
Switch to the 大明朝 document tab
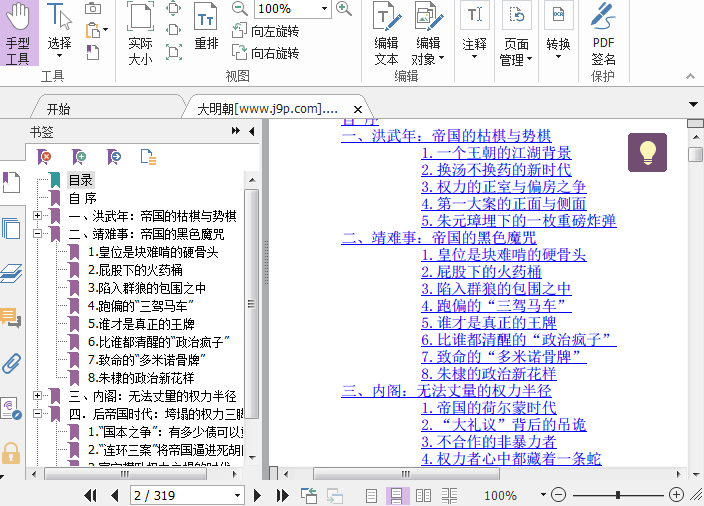[x=268, y=109]
